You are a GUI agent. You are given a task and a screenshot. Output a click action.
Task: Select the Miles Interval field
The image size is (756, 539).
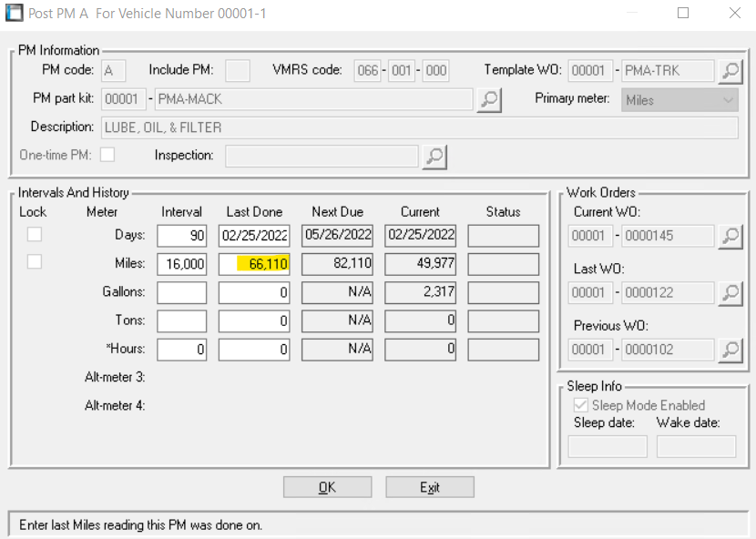tap(181, 264)
